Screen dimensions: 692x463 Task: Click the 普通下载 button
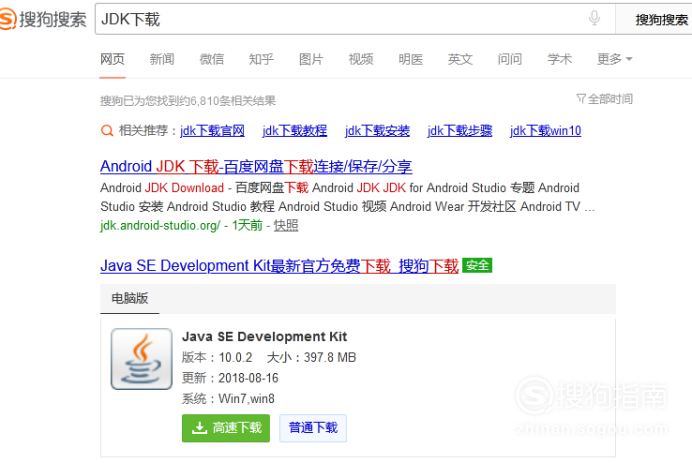click(x=313, y=428)
